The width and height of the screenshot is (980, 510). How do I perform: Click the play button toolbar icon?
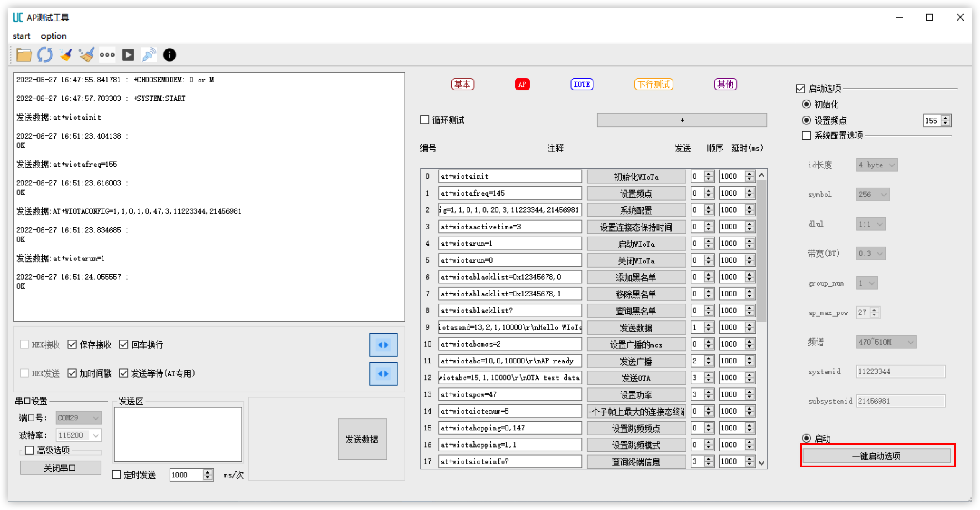point(128,55)
